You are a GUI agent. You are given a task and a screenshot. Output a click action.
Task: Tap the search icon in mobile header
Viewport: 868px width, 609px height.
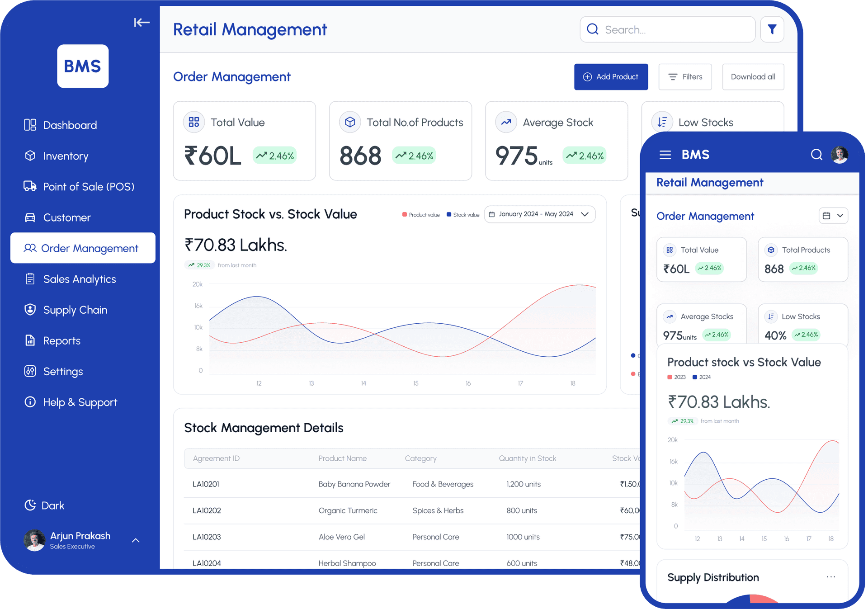816,154
